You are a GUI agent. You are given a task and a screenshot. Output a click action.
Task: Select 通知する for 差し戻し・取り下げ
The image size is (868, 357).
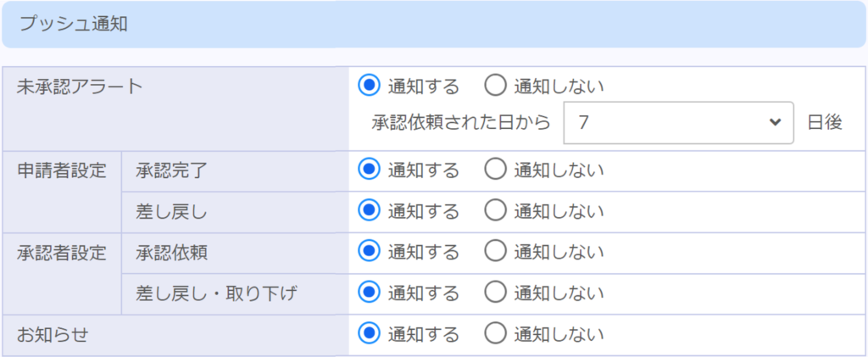(369, 292)
